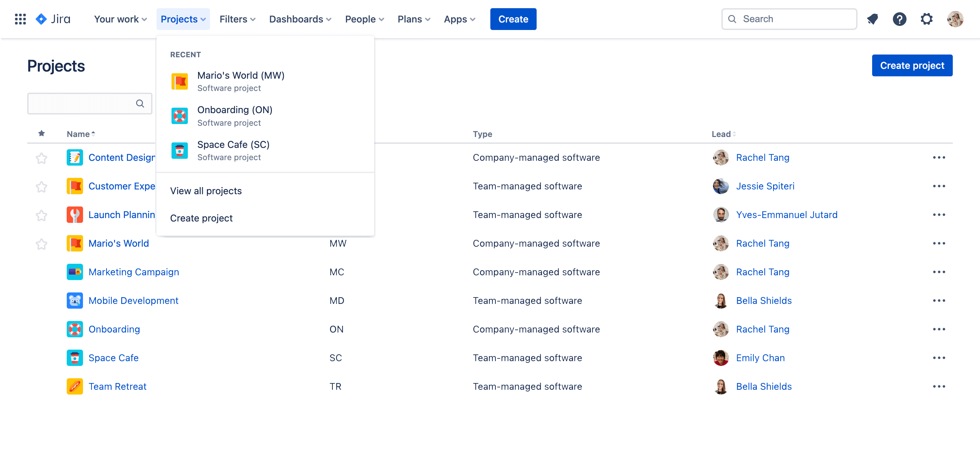980x460 pixels.
Task: Select Create project menu item
Action: coord(201,218)
